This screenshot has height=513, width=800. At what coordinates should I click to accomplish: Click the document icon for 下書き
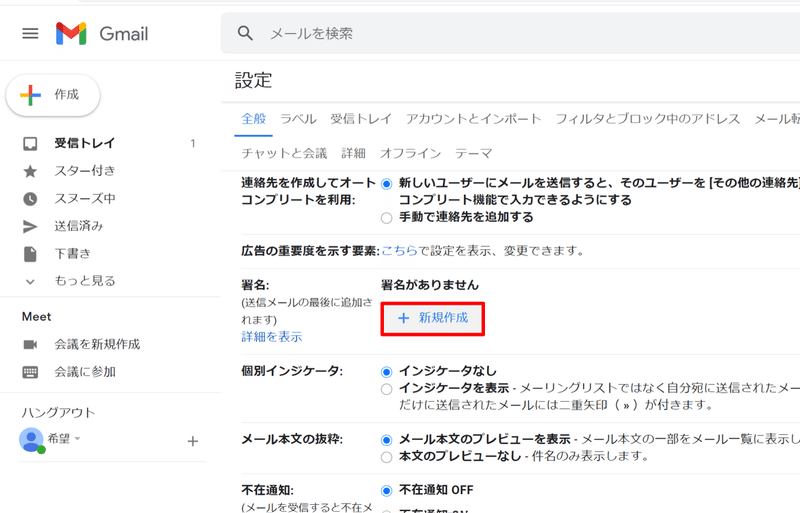click(30, 254)
